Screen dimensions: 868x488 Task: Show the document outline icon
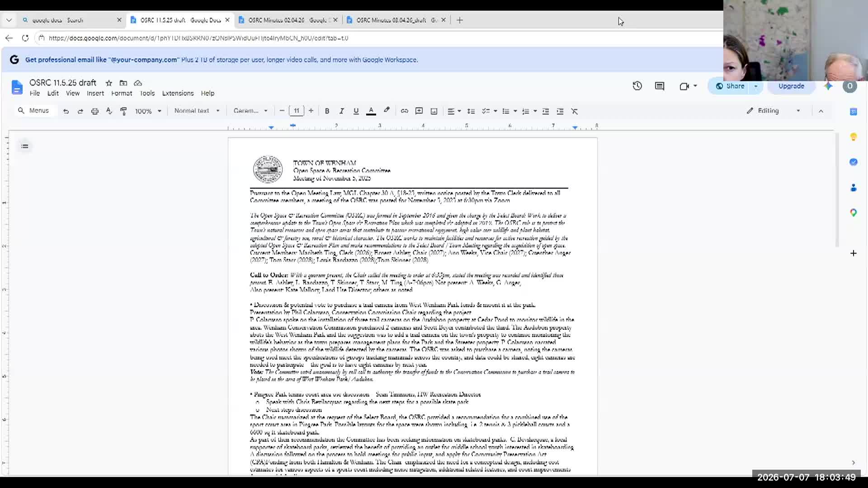coord(25,146)
